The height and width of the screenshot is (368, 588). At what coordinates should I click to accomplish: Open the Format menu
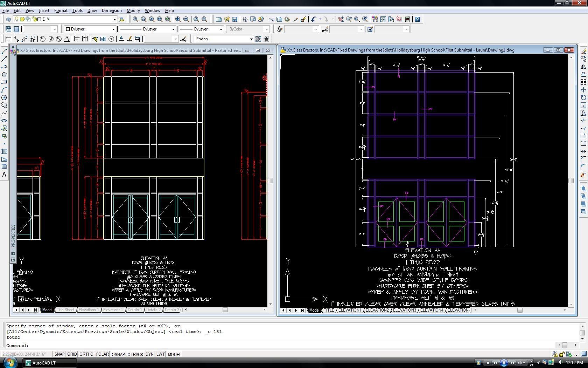(61, 11)
